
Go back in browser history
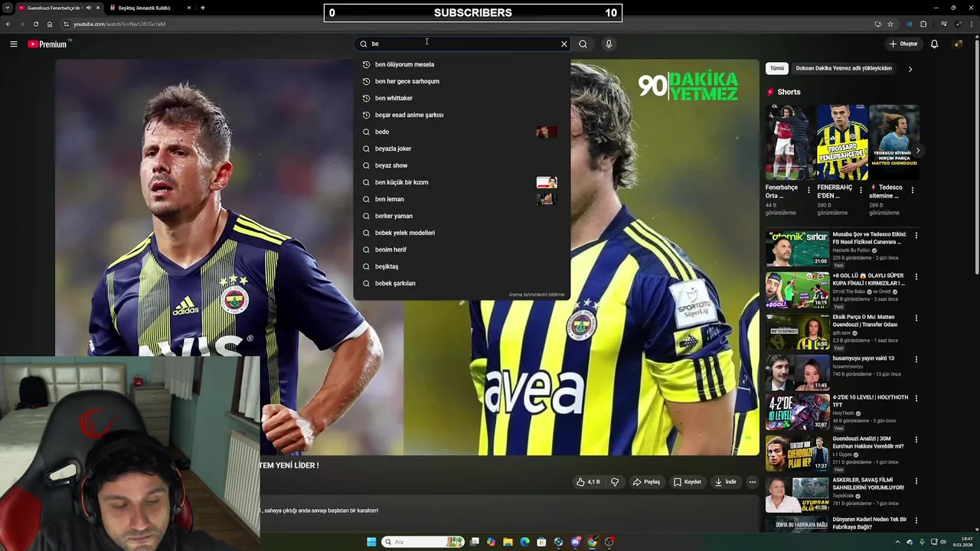point(8,24)
